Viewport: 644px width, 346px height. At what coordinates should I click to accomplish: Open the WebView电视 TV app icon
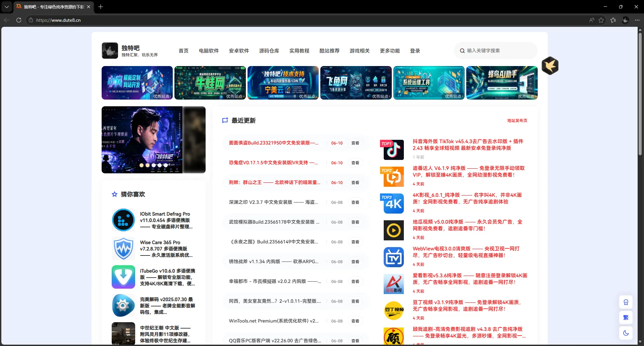(393, 257)
